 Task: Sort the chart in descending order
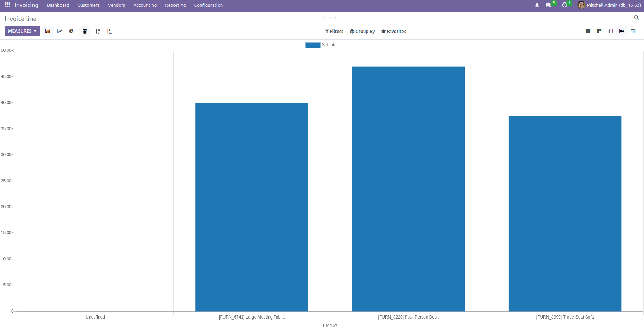[98, 31]
